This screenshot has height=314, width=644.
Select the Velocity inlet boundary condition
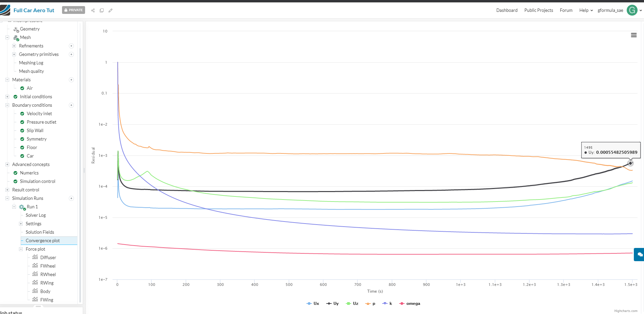tap(39, 114)
